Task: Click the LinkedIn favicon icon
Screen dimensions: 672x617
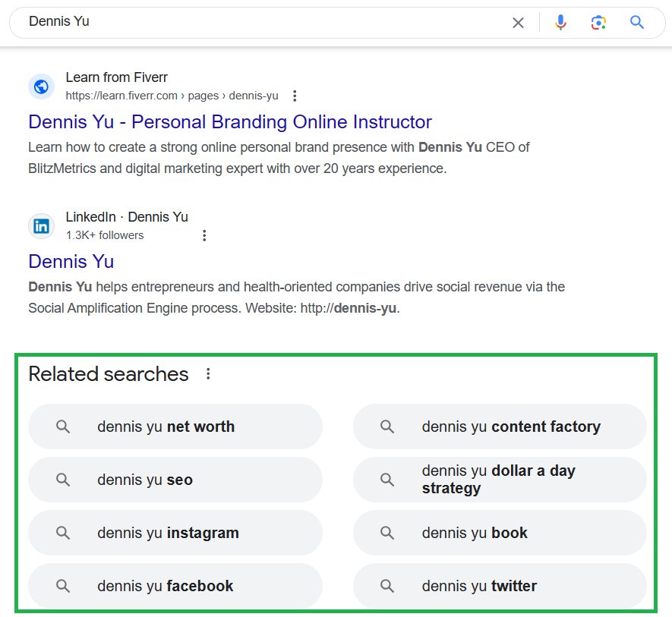Action: (x=41, y=226)
